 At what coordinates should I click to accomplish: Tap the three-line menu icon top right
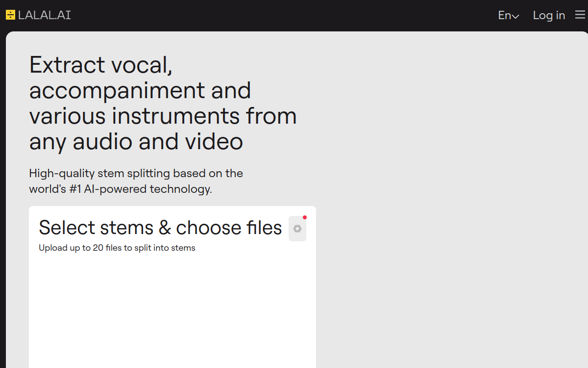(x=580, y=15)
